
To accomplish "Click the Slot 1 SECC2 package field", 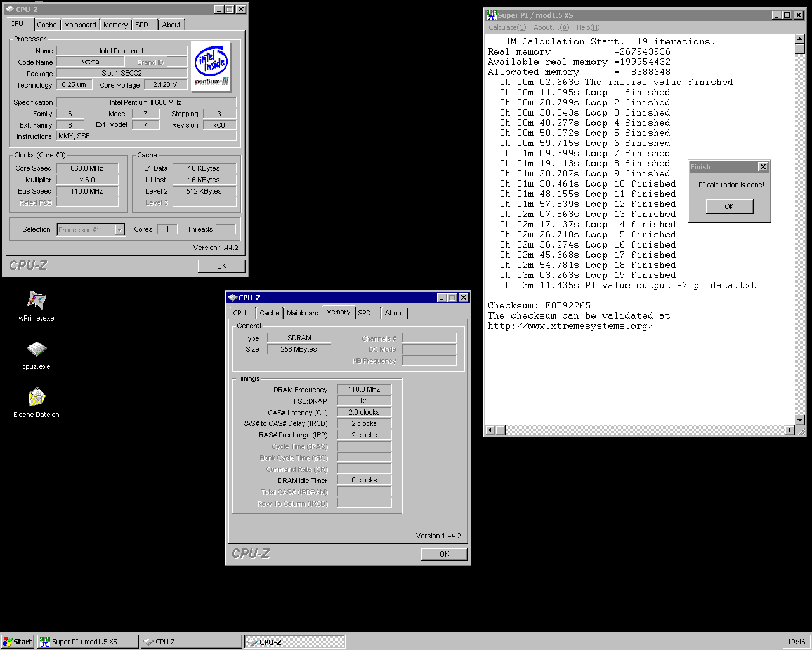I will tap(122, 73).
